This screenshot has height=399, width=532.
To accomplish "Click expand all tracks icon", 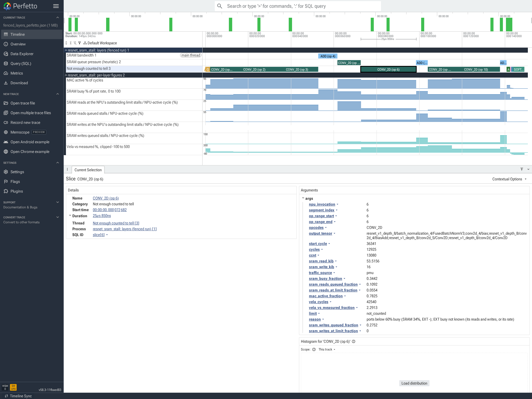I will (x=66, y=43).
